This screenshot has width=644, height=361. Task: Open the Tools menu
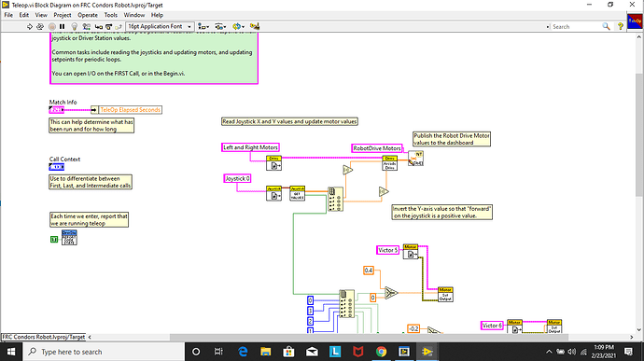tap(110, 15)
